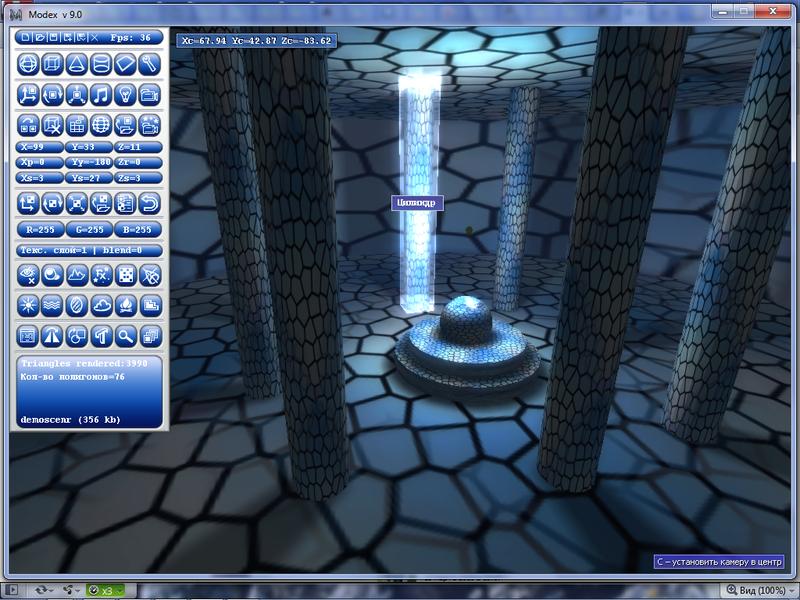Click the magnifying glass search icon
The height and width of the screenshot is (600, 800).
tap(125, 336)
